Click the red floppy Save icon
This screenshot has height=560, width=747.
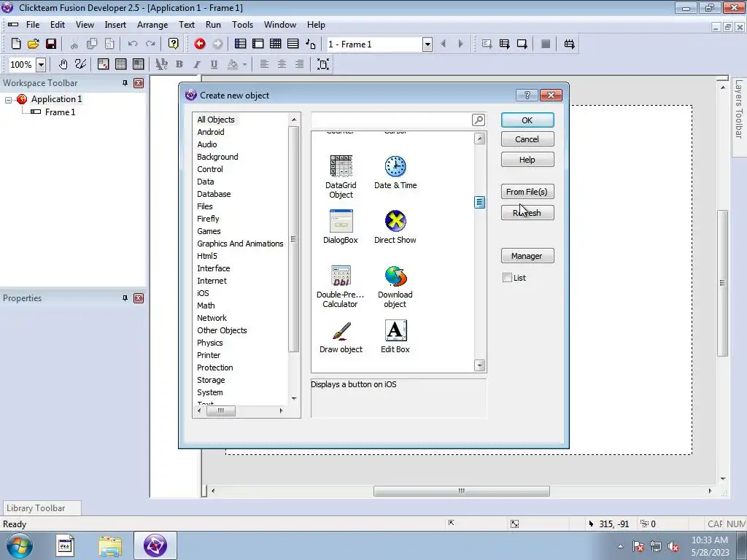(51, 44)
